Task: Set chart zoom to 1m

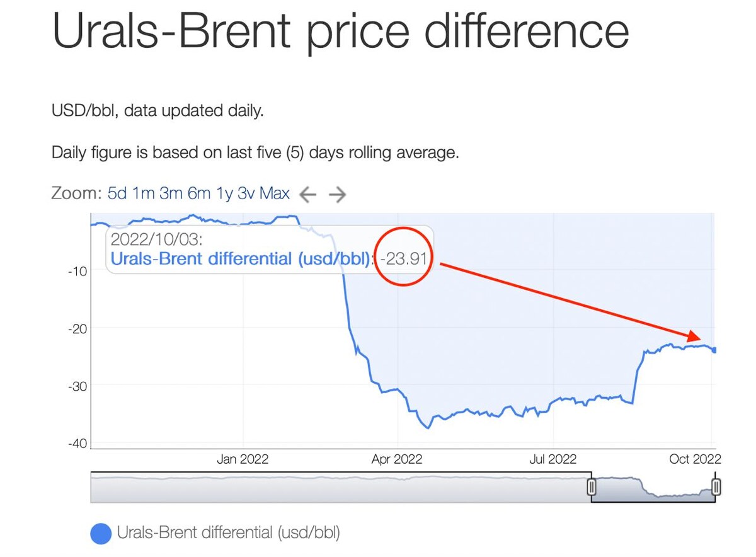Action: click(144, 193)
